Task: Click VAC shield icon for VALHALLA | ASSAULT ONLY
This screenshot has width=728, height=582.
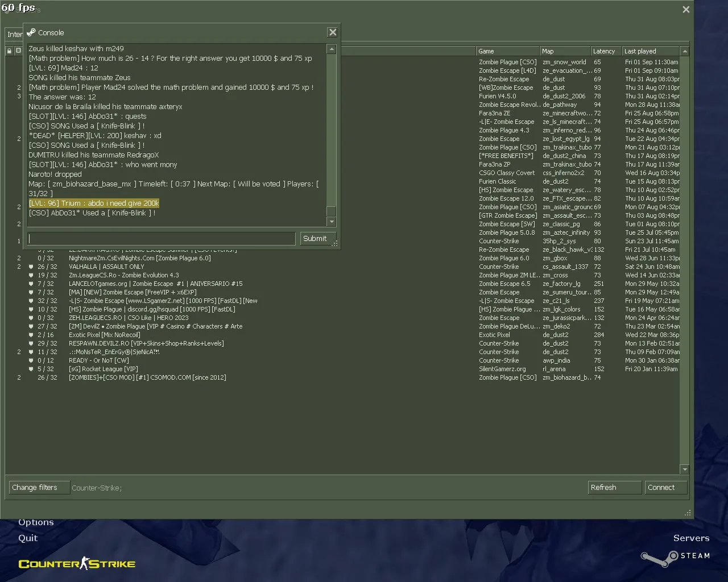Action: (31, 267)
